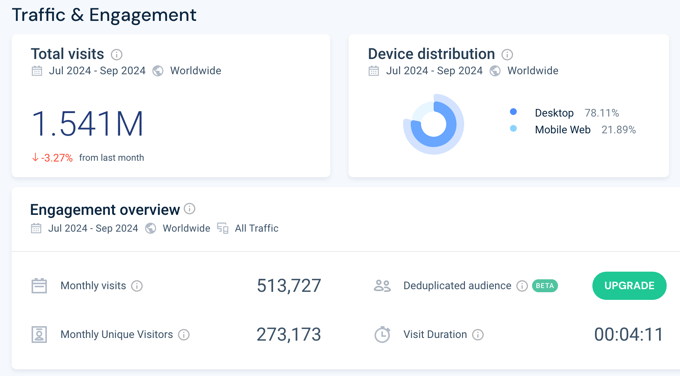Click the Mobile Web legend label
680x376 pixels.
(x=562, y=130)
